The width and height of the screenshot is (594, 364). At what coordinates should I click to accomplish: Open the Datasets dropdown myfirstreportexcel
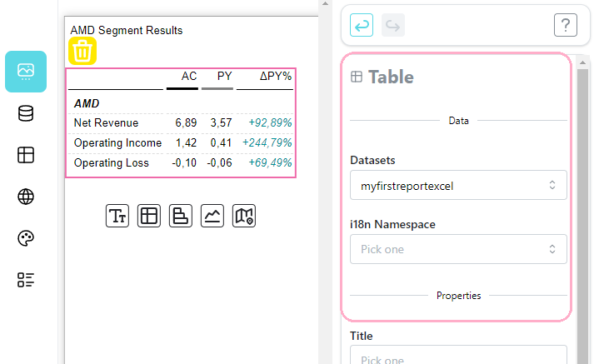458,185
